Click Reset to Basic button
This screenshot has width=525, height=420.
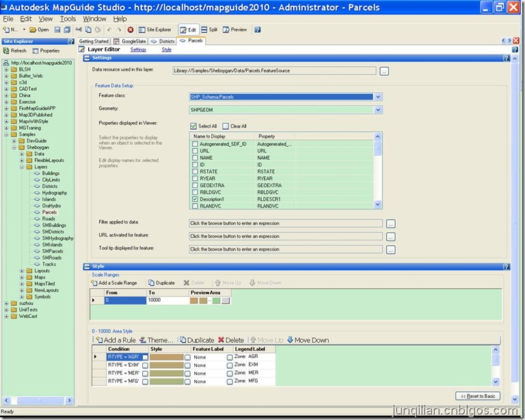478,396
